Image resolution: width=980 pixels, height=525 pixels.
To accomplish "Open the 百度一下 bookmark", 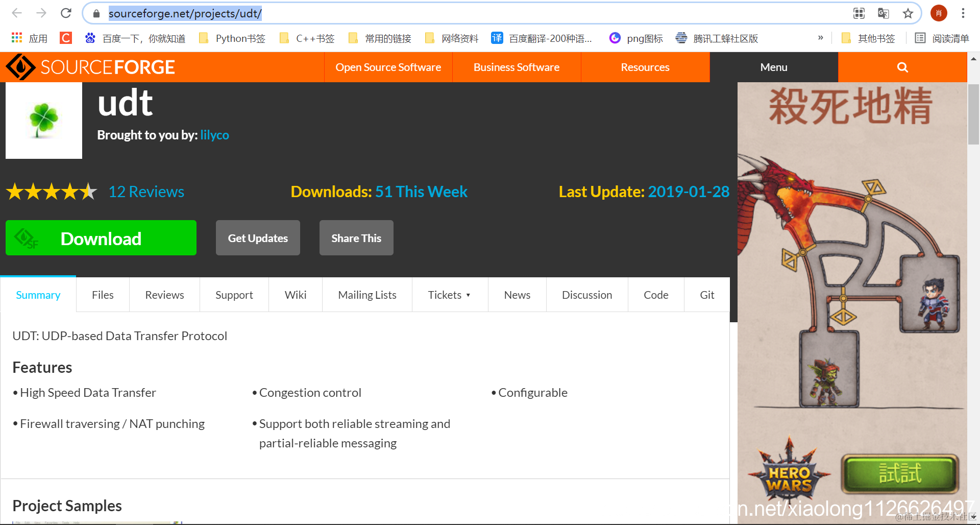I will click(135, 38).
